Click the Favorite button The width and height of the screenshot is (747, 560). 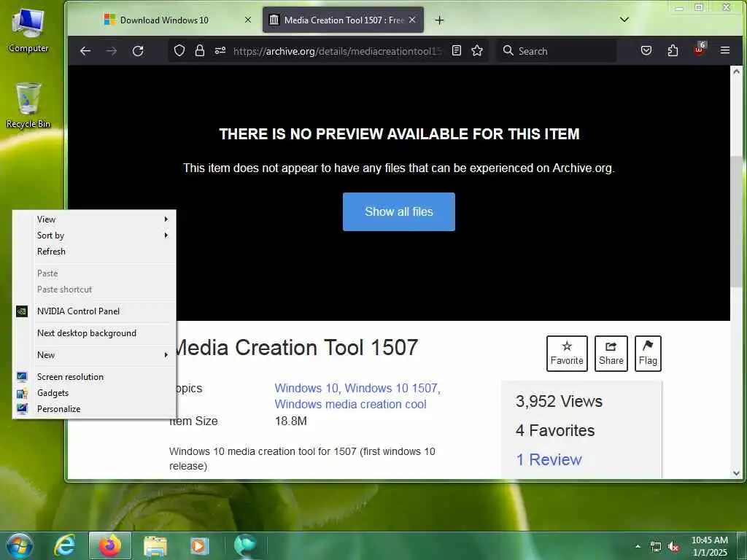567,354
